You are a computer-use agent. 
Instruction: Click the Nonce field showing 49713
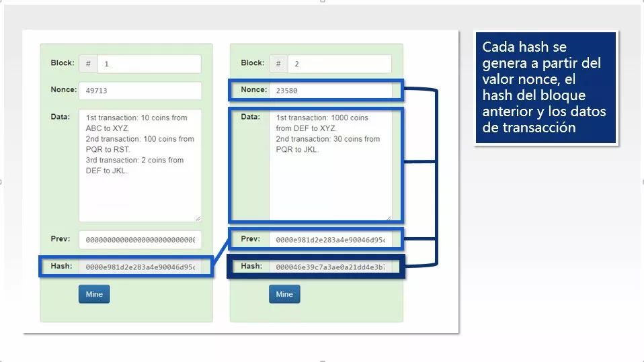140,91
